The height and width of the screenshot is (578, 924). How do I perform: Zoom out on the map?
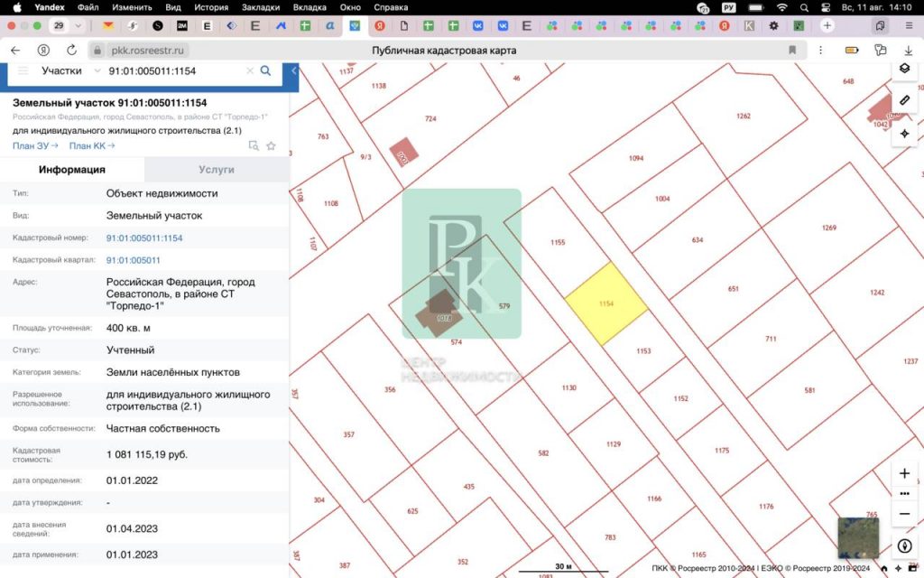point(904,514)
